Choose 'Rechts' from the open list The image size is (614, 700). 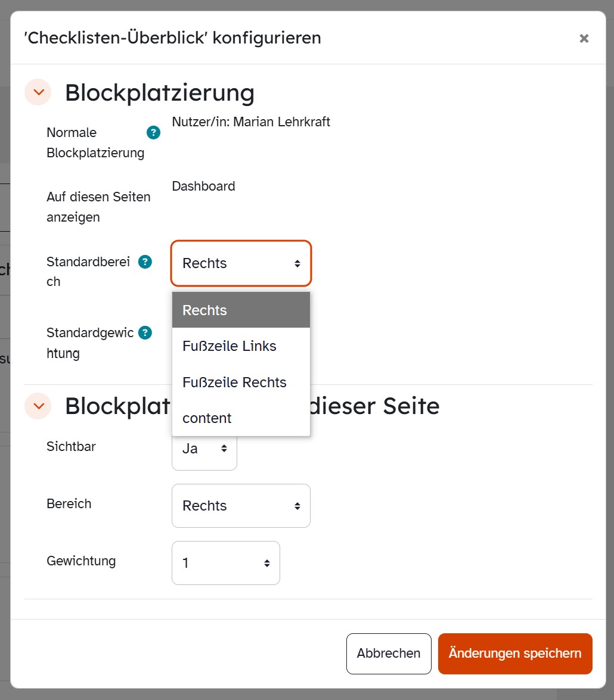pyautogui.click(x=241, y=310)
